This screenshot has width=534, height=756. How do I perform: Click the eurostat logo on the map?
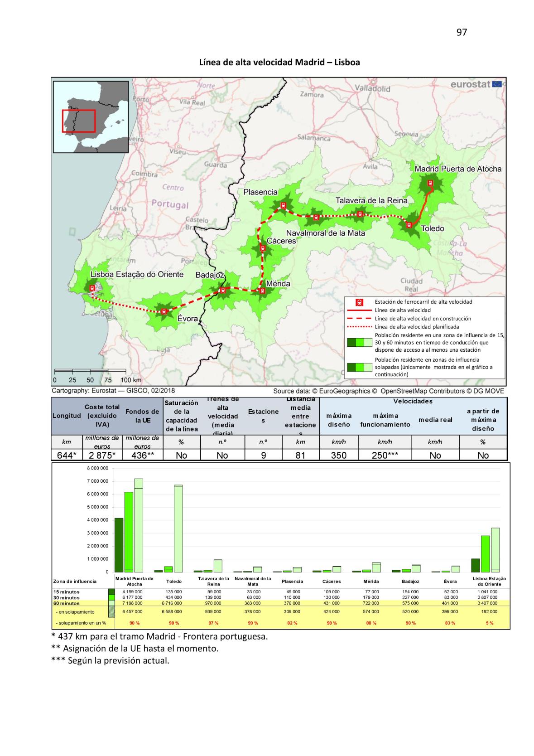tap(476, 84)
